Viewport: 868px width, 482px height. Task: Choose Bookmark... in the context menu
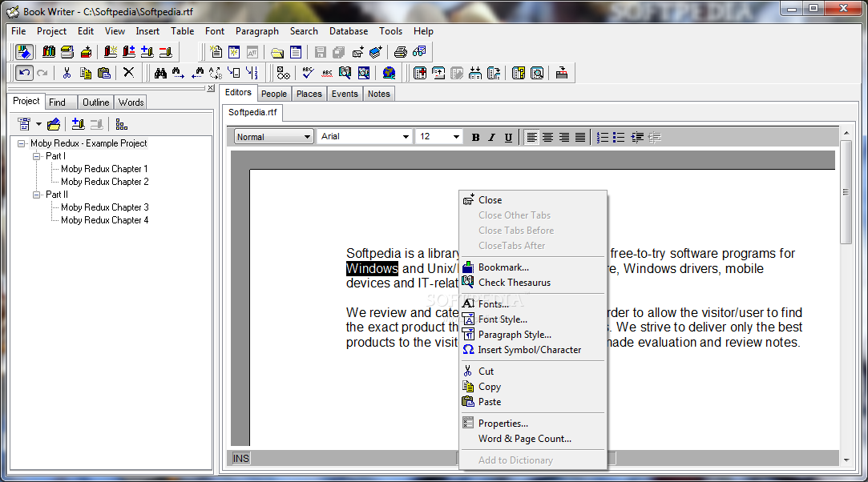point(535,267)
